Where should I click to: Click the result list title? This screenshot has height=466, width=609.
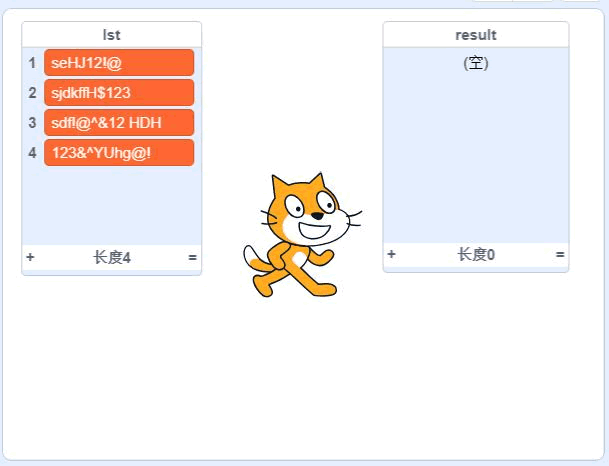476,35
